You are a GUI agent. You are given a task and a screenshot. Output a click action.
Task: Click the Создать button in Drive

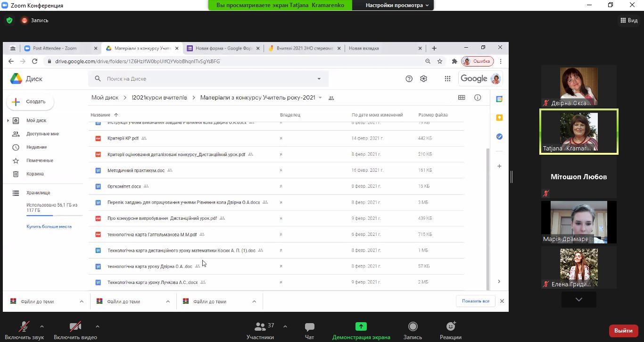(x=30, y=101)
